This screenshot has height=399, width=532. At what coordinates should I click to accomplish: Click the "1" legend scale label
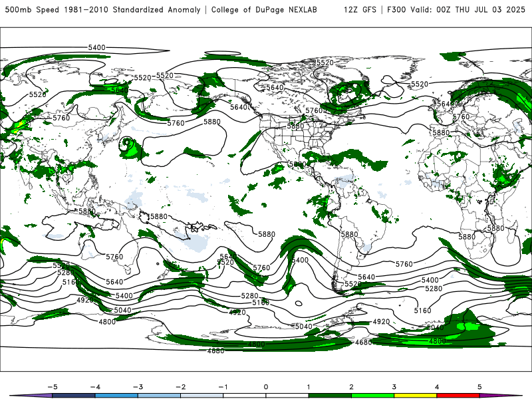309,387
